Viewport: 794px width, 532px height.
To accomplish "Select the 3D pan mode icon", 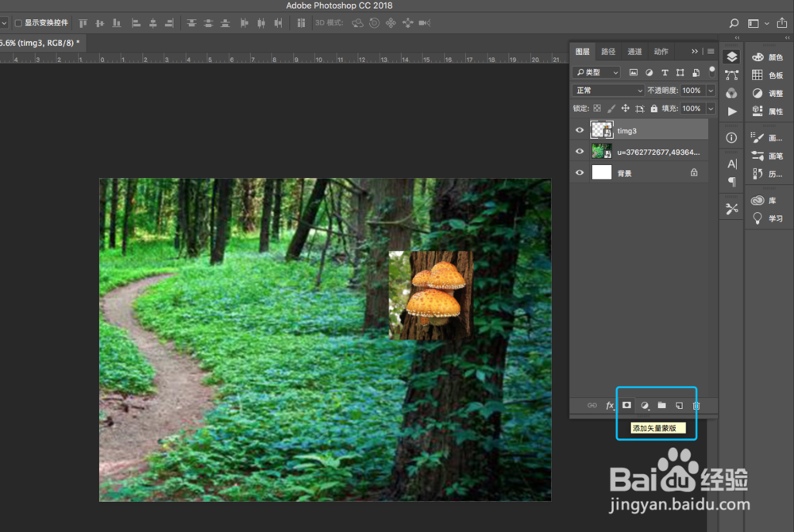I will click(391, 23).
